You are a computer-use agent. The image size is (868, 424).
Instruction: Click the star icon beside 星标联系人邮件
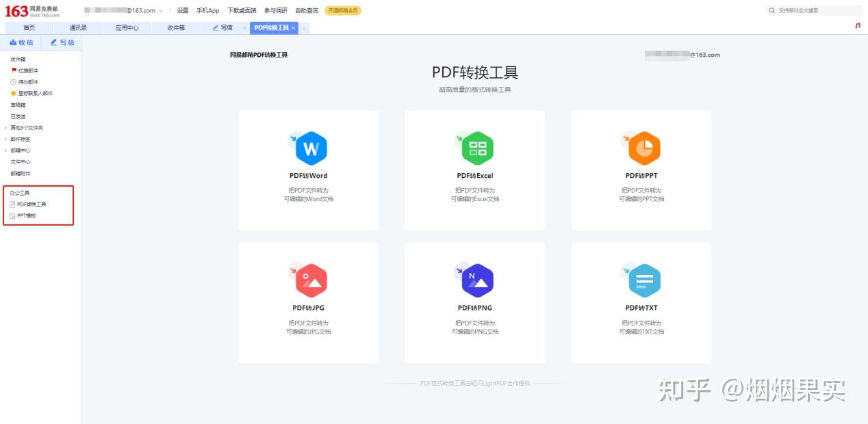tap(13, 93)
